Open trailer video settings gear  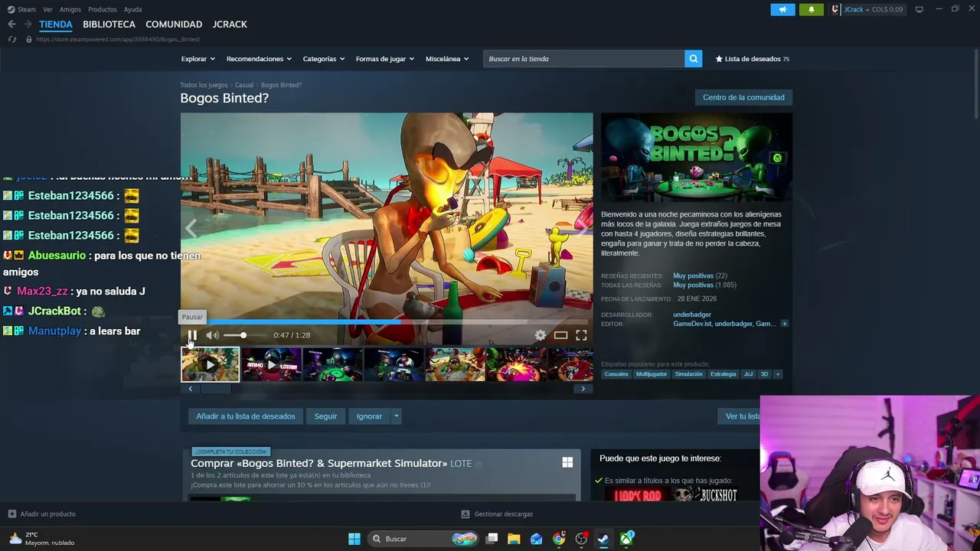point(541,335)
